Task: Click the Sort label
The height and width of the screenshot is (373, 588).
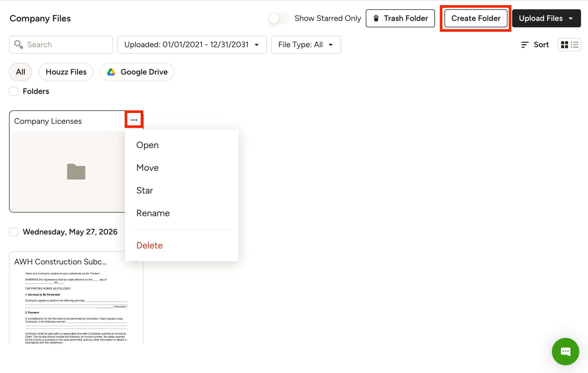Action: 541,45
